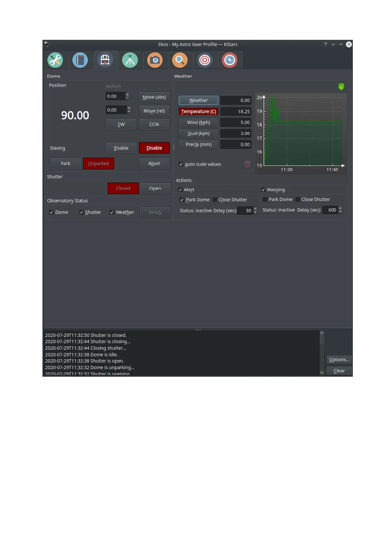Park the dome

point(65,164)
